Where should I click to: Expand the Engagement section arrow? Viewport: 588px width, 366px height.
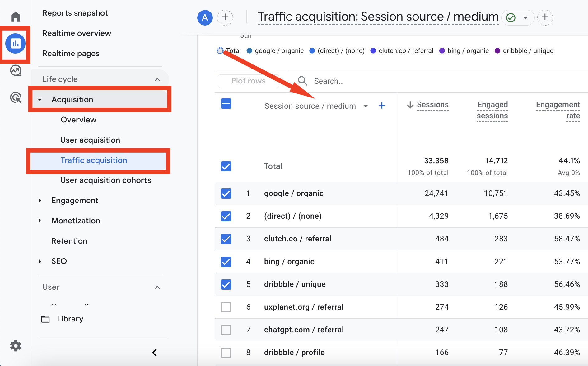[x=40, y=201]
